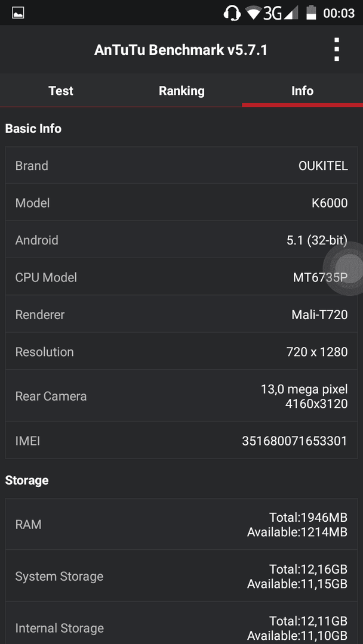Switch to the Test tab
The height and width of the screenshot is (644, 363).
[x=61, y=91]
